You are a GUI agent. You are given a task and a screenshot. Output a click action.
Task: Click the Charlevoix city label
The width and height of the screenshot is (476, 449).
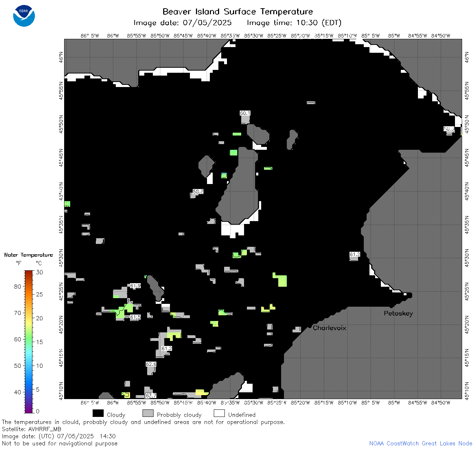pos(330,328)
